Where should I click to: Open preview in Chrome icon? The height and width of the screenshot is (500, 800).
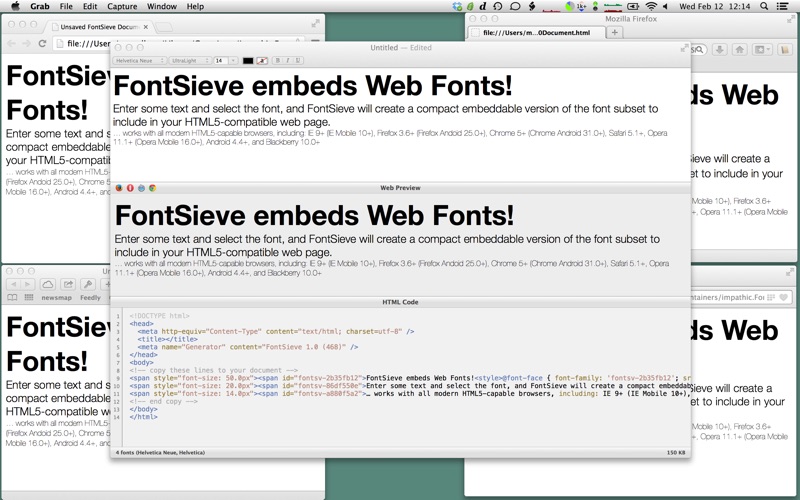(x=152, y=188)
